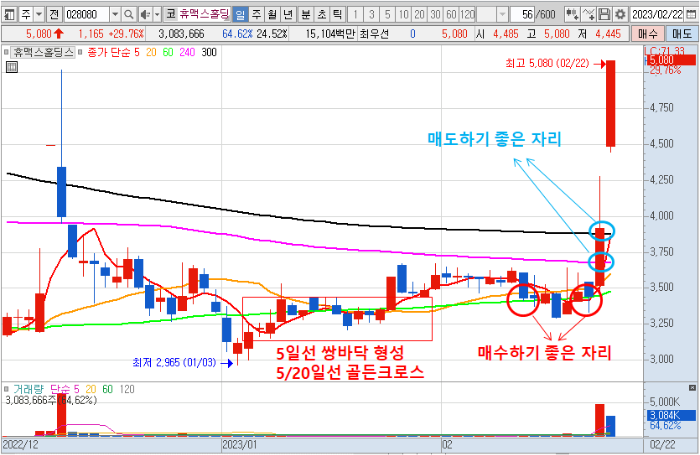700x455 pixels.
Task: Choose the 30 interval button
Action: click(435, 15)
